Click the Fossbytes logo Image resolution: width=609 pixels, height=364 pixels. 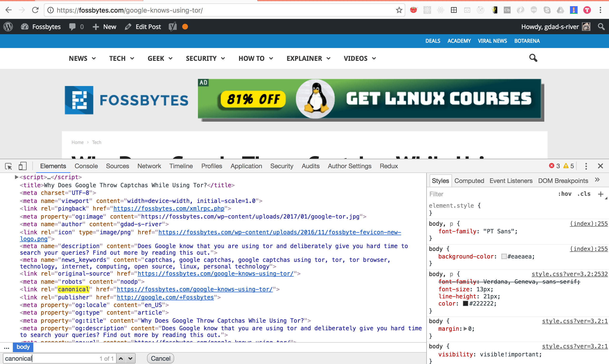pyautogui.click(x=127, y=100)
